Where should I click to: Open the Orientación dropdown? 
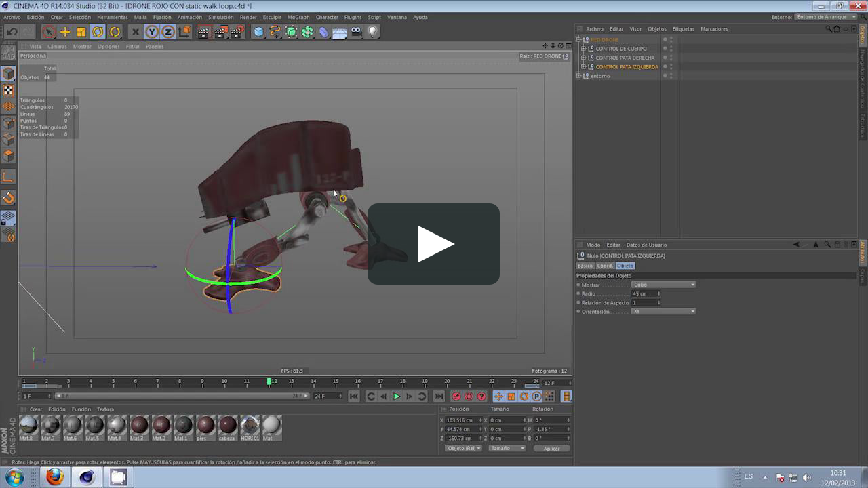[x=663, y=311]
